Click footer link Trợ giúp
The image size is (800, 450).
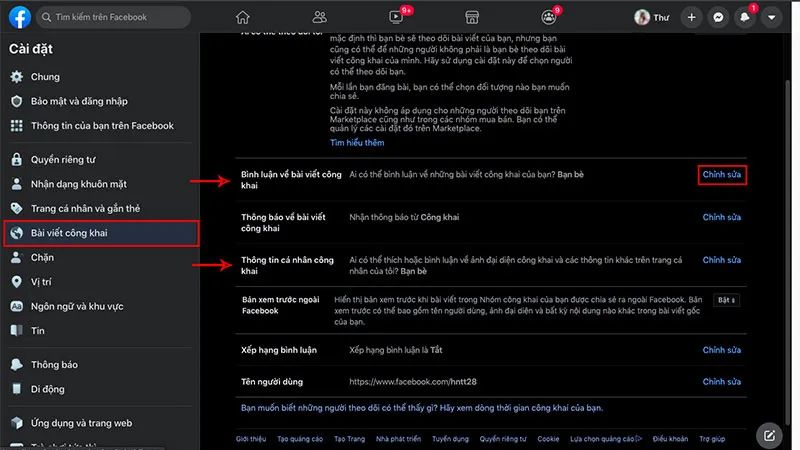tap(712, 439)
